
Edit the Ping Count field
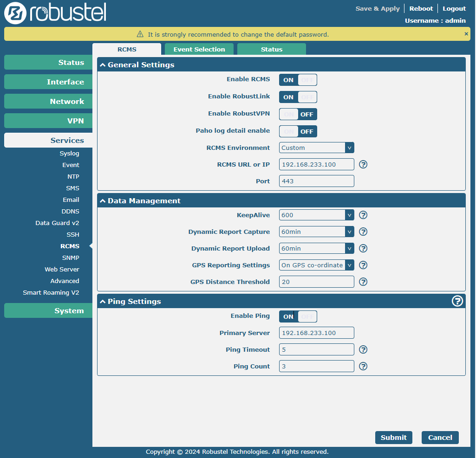coord(316,366)
